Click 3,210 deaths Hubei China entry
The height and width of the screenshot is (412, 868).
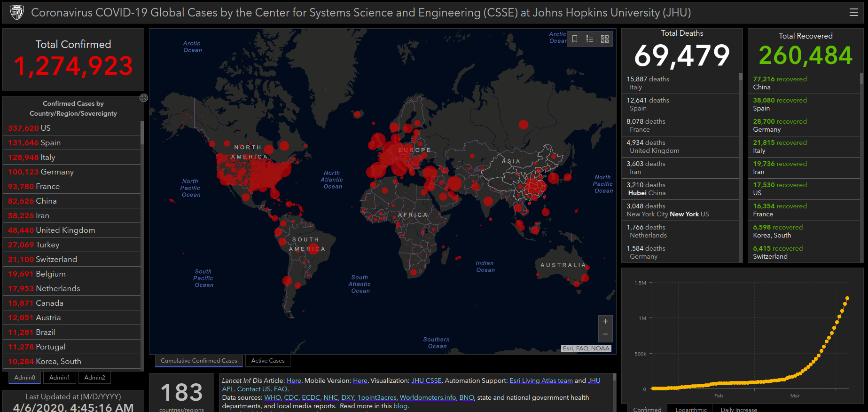[x=680, y=189]
